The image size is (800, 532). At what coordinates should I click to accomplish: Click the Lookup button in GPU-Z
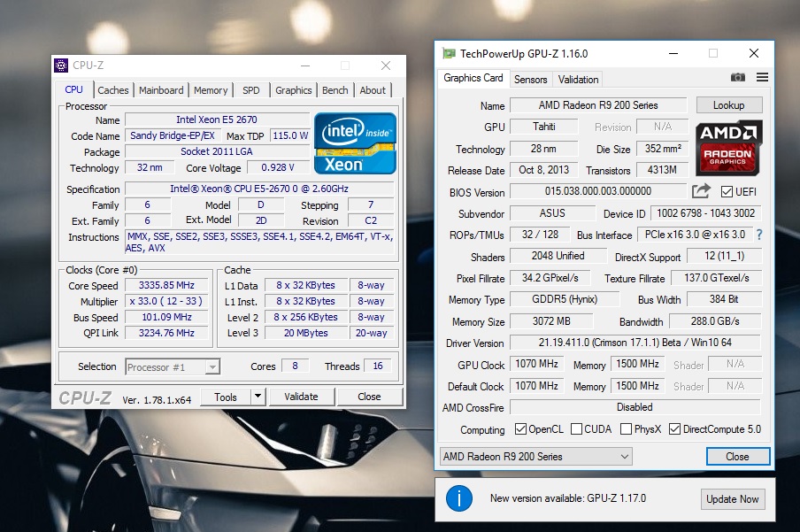729,105
